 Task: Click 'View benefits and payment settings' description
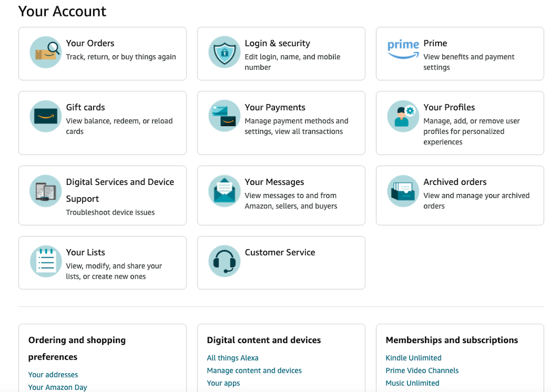(469, 62)
